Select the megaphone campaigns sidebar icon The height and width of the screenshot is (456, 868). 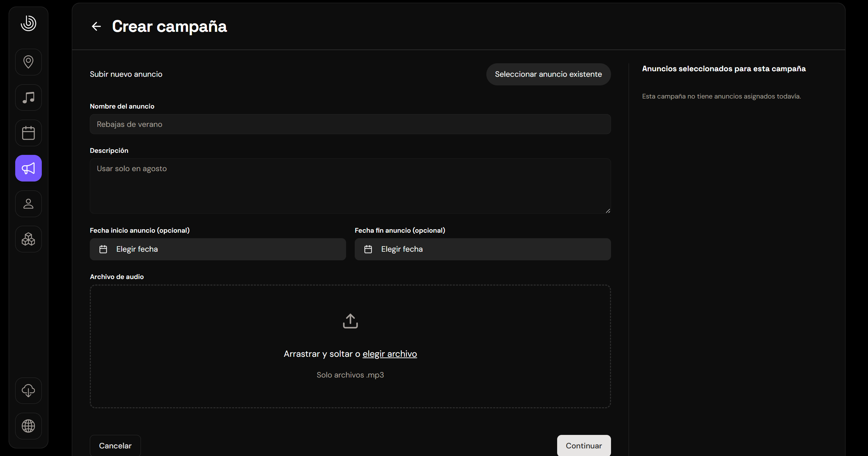point(28,168)
